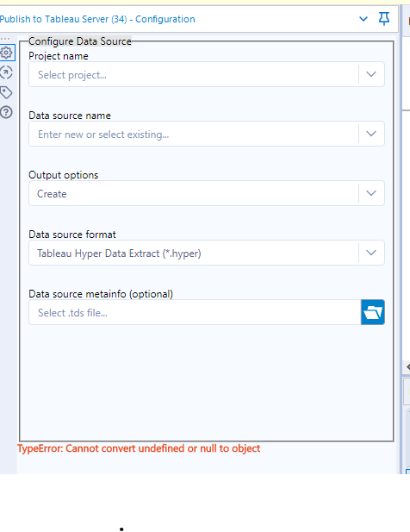
Task: Click the collapse arrow at right panel edge
Action: click(x=407, y=366)
